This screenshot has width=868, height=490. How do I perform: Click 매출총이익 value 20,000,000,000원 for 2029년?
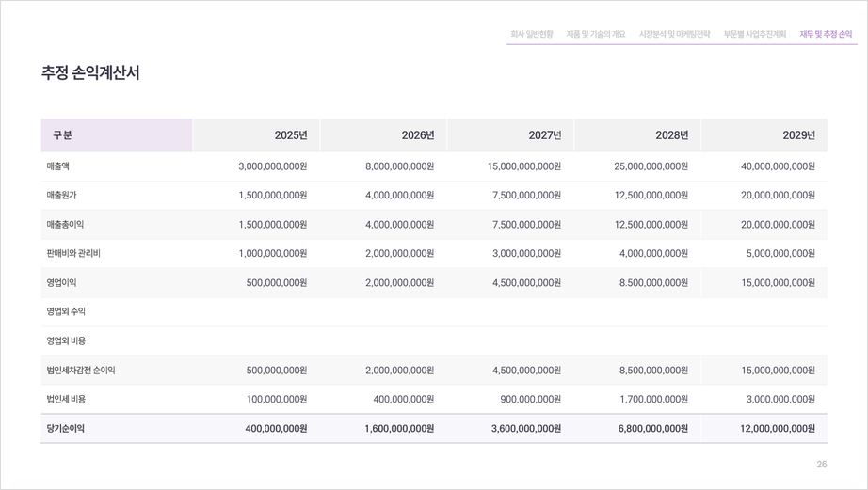tap(778, 225)
